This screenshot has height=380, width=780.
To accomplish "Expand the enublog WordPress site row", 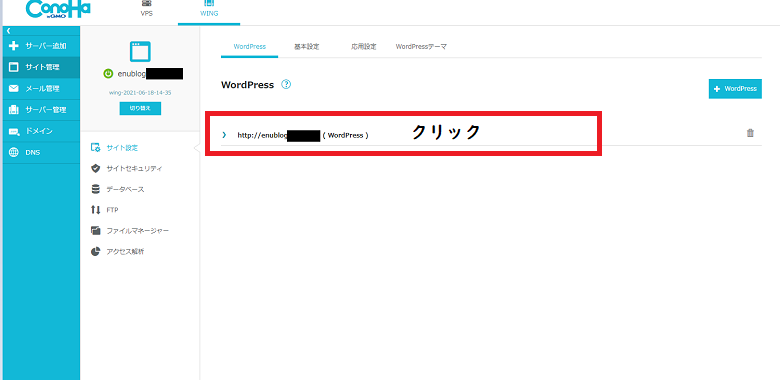I will click(224, 135).
